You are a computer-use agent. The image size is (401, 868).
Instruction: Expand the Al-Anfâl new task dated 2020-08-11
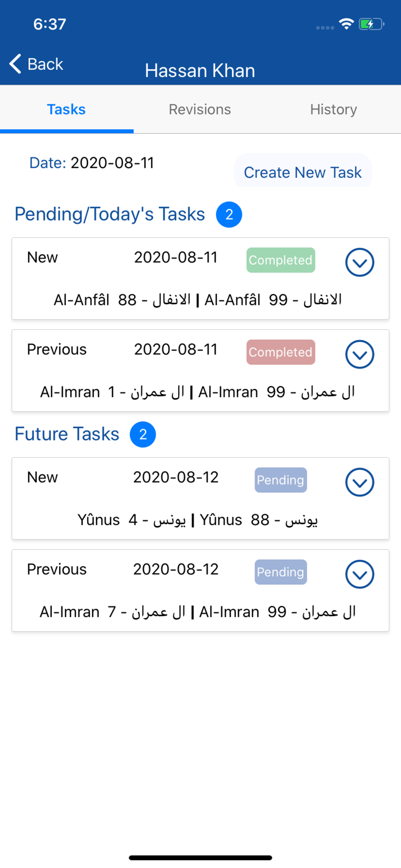[x=360, y=262]
